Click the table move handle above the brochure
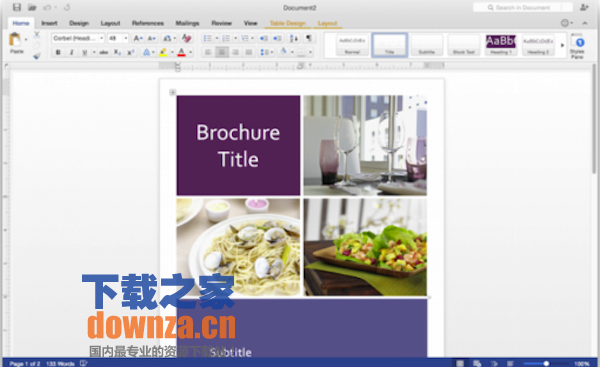This screenshot has width=600, height=367. click(173, 92)
